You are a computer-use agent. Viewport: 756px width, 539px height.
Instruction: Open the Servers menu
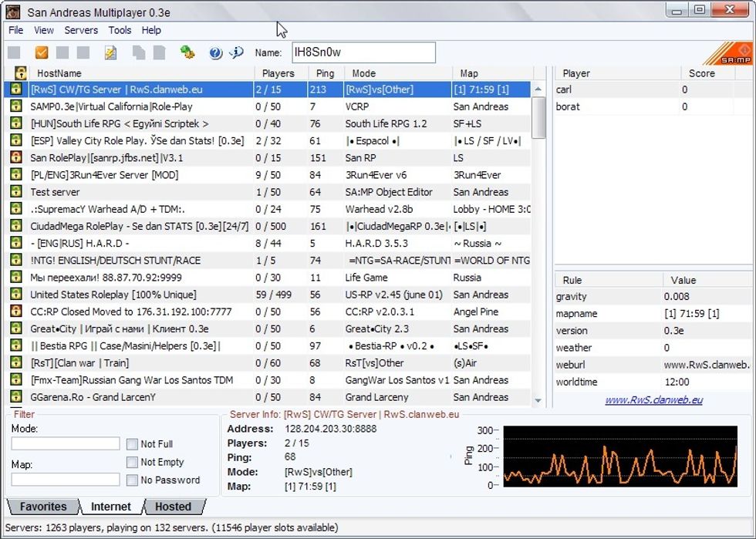coord(81,30)
